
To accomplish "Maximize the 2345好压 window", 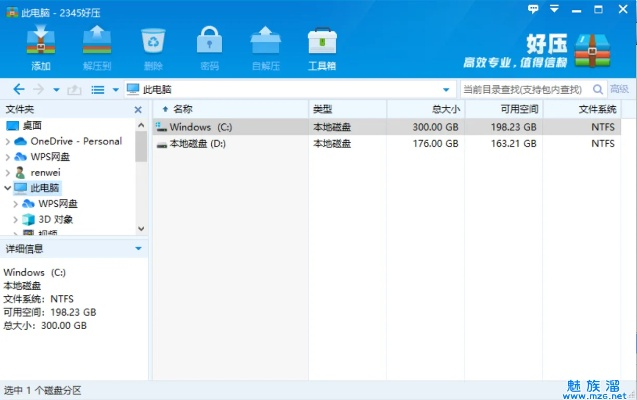I will point(598,9).
